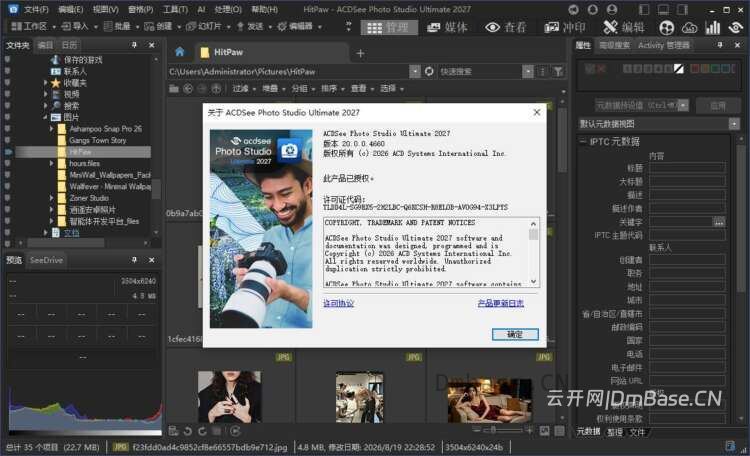Select the woman in red dress thumbnail
The height and width of the screenshot is (456, 750).
[x=489, y=401]
